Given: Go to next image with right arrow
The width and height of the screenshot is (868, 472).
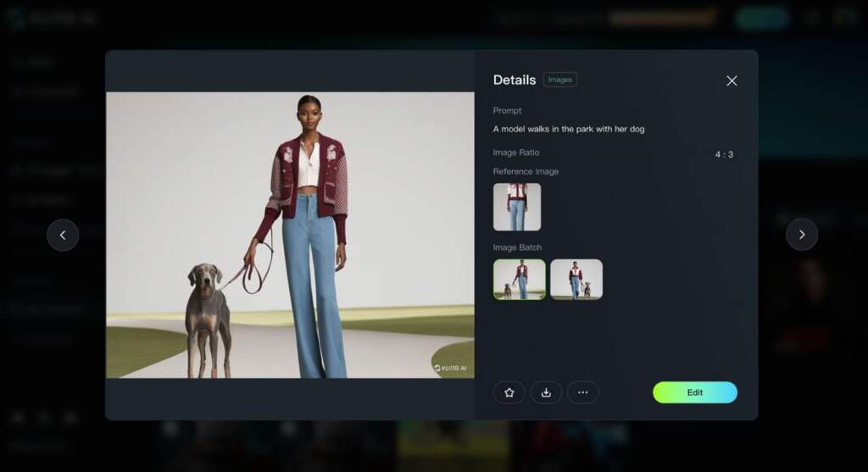Looking at the screenshot, I should tap(802, 235).
